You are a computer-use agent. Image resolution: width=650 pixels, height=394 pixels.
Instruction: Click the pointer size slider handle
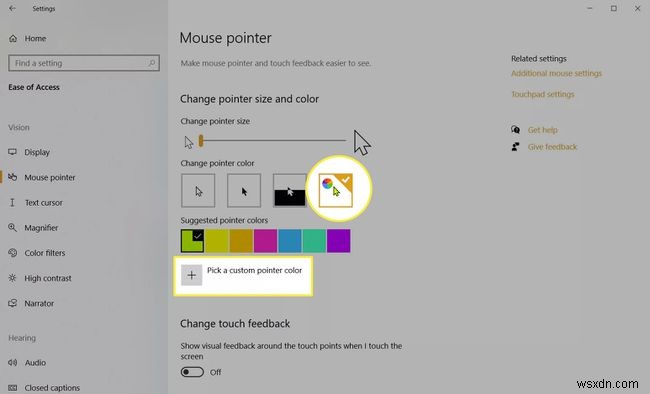(201, 141)
